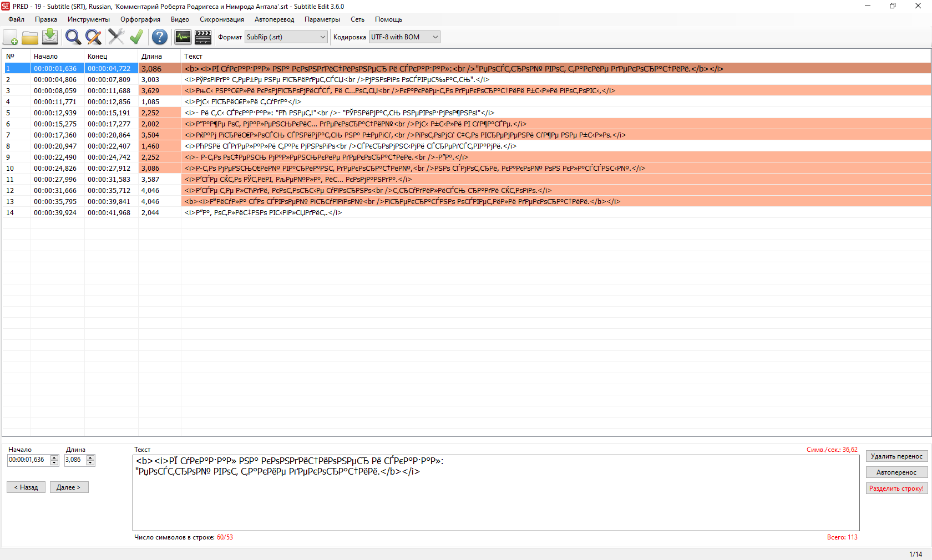Increase the Начало time with the up arrow

(54, 457)
